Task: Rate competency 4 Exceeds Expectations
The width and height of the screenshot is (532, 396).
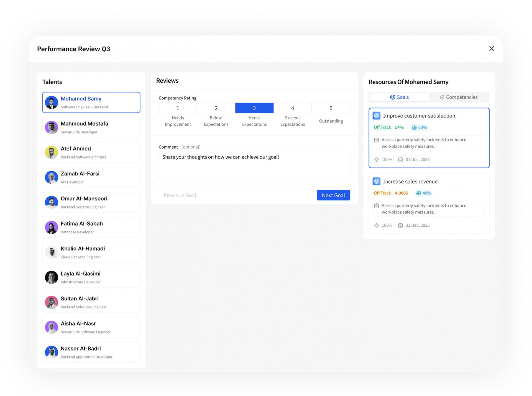Action: [293, 108]
